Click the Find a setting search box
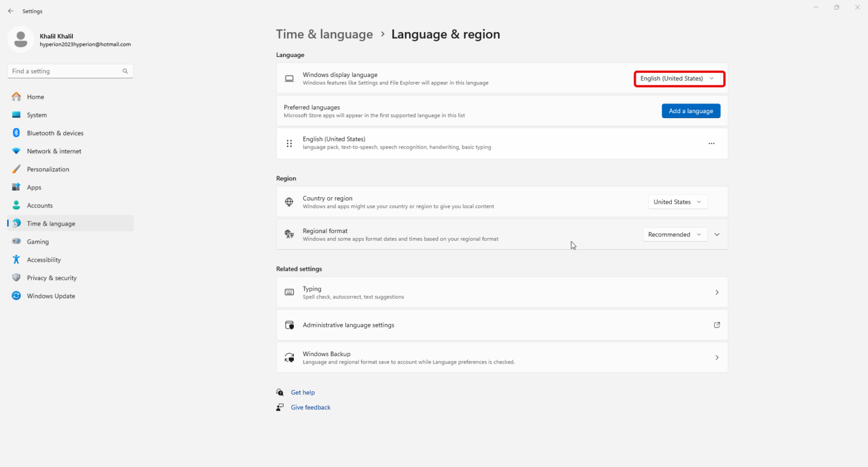This screenshot has width=868, height=467. [70, 71]
